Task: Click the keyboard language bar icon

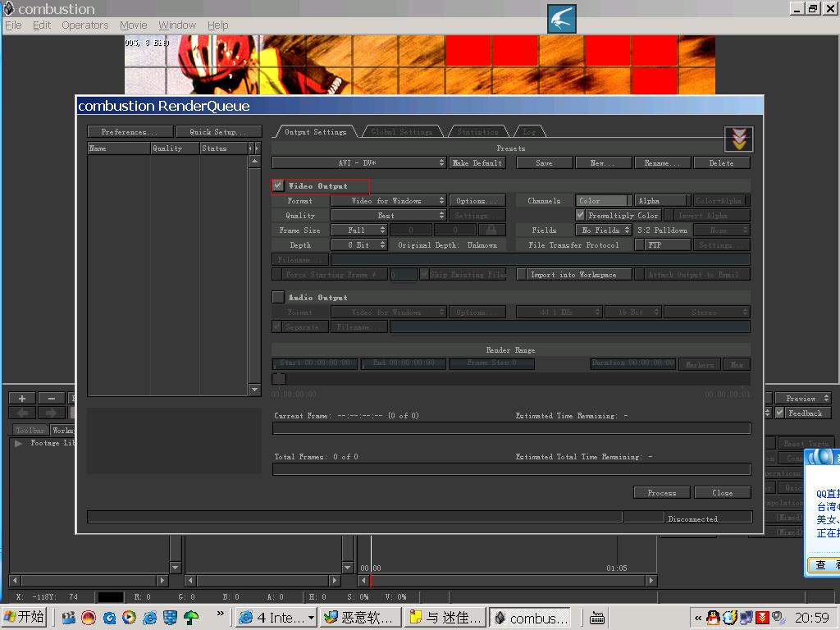Action: click(597, 618)
